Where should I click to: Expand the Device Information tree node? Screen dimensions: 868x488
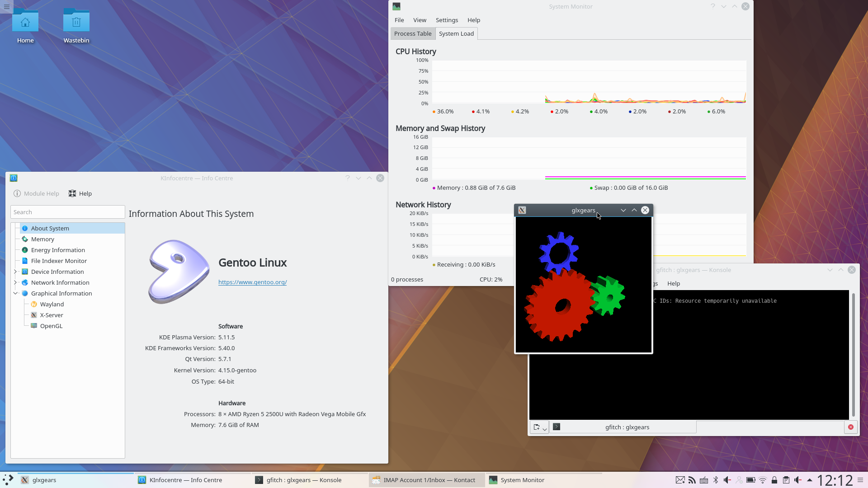coord(15,272)
